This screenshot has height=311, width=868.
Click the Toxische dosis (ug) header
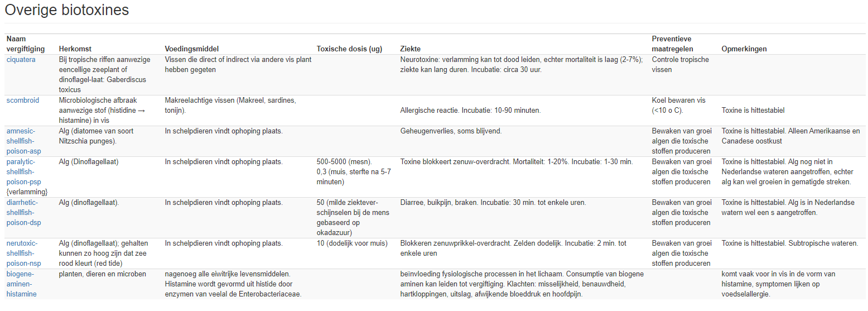point(349,49)
